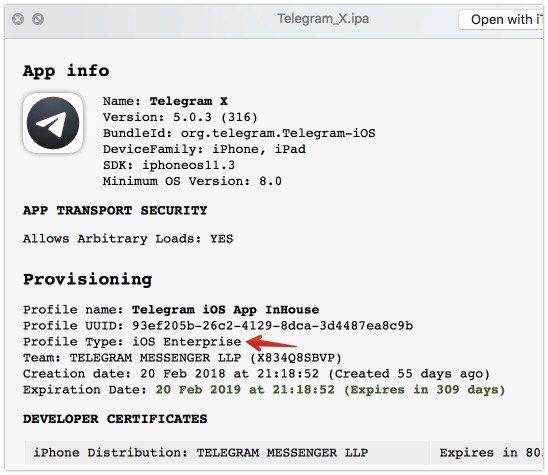
Task: Click the green Expiration Date '20 Feb 2019' text
Action: pyautogui.click(x=330, y=390)
